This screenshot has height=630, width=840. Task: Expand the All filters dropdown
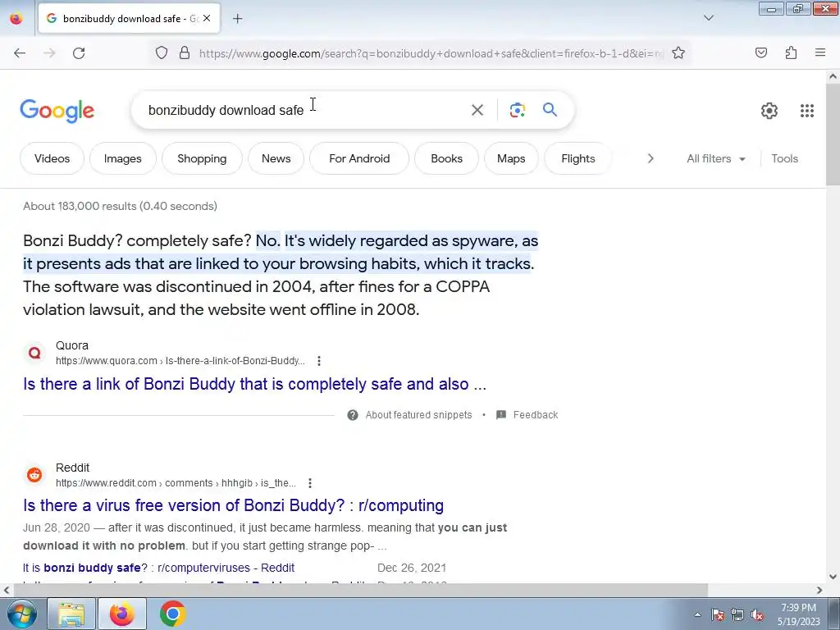point(715,158)
